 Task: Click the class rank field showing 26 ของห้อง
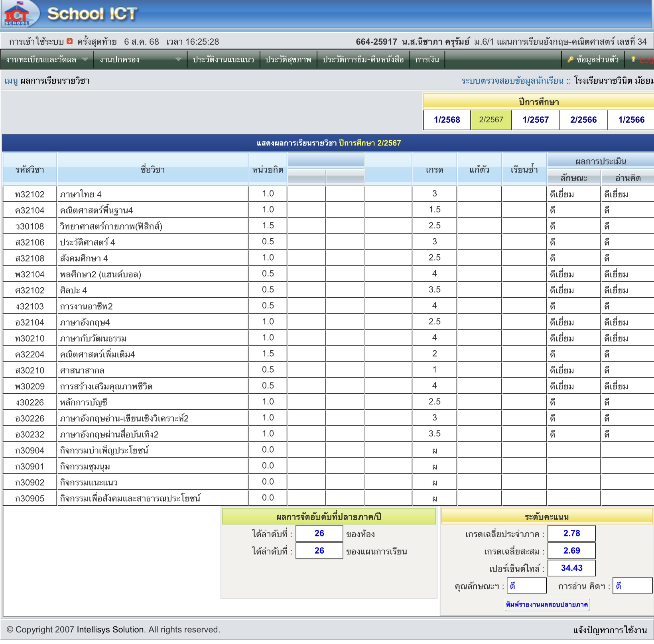click(319, 534)
